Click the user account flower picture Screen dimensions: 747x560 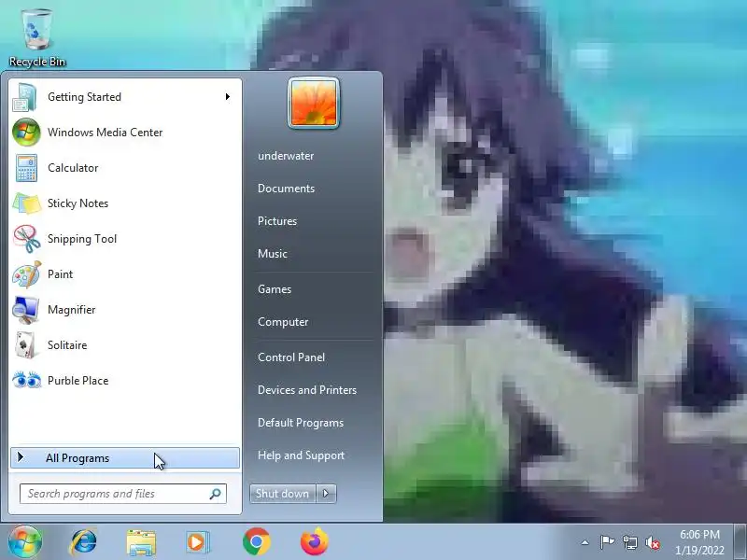(x=314, y=103)
